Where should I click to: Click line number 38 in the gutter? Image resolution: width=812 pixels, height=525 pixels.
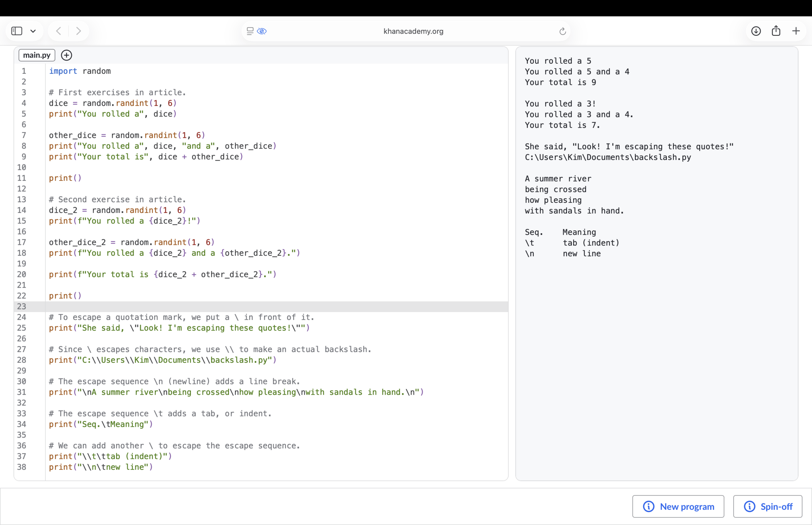22,467
